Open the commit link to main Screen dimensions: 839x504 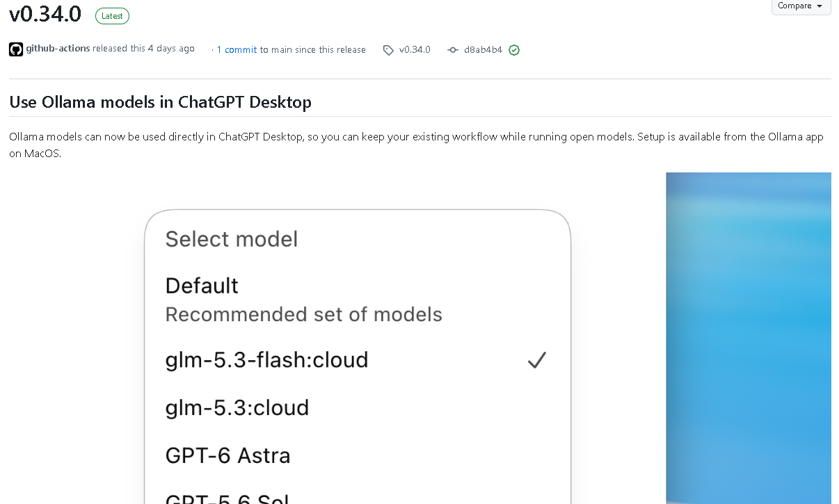pyautogui.click(x=241, y=50)
